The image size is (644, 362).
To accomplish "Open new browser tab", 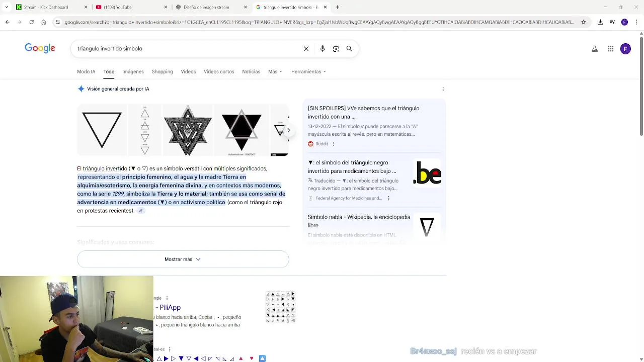I will pos(337,7).
